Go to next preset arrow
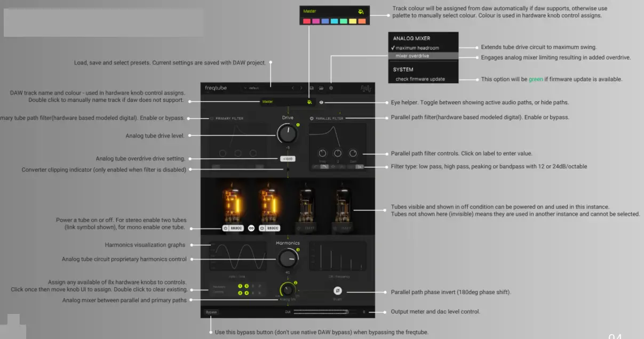This screenshot has height=339, width=644. [301, 88]
